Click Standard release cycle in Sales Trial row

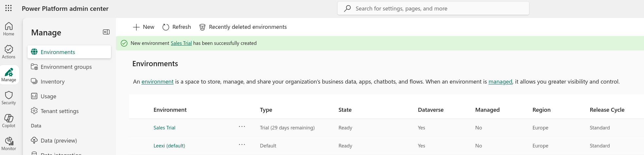[x=599, y=128]
